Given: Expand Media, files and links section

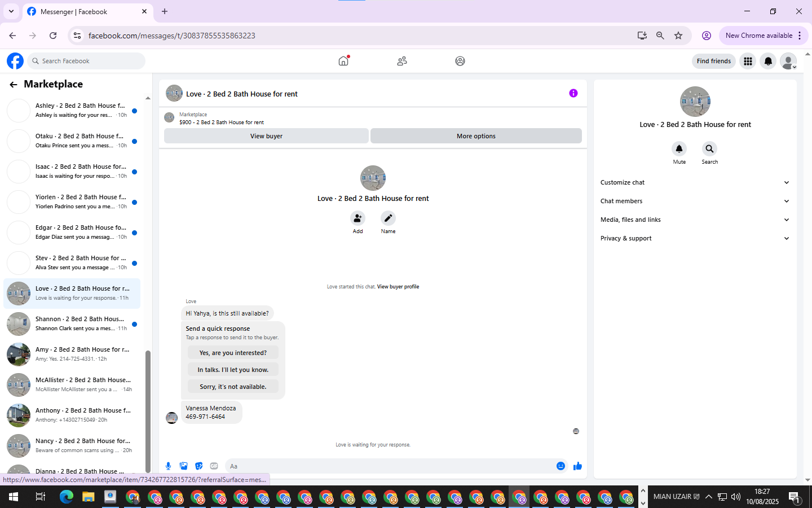Looking at the screenshot, I should pyautogui.click(x=695, y=220).
